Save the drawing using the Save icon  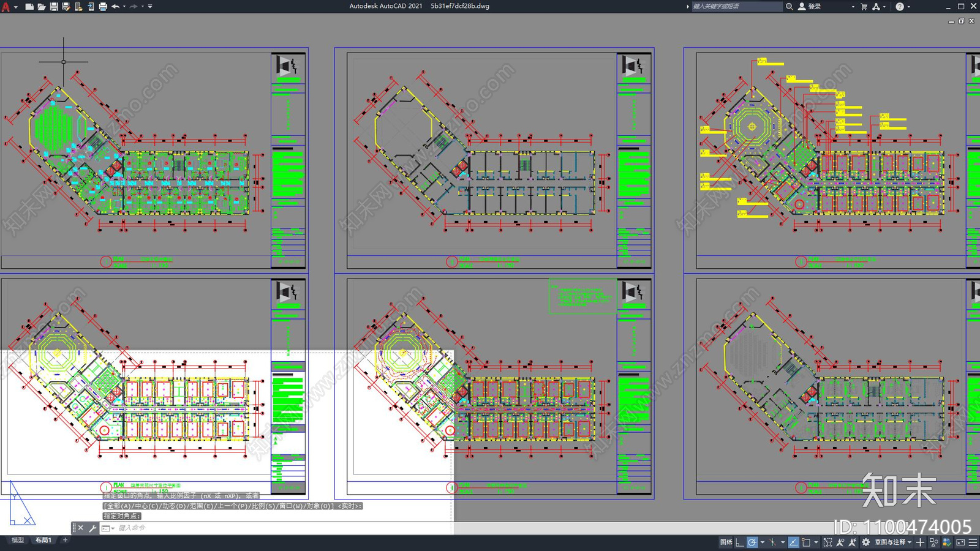[54, 7]
